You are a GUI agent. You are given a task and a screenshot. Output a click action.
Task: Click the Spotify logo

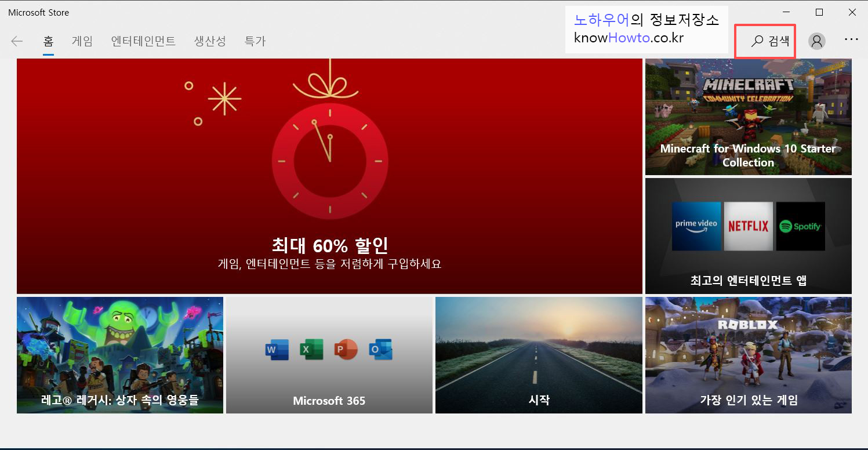point(801,226)
